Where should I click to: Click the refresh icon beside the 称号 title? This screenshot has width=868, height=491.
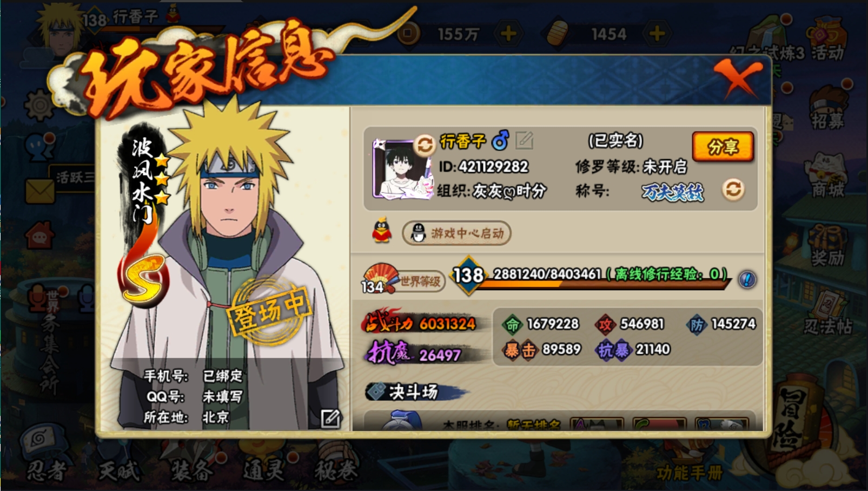pos(733,189)
